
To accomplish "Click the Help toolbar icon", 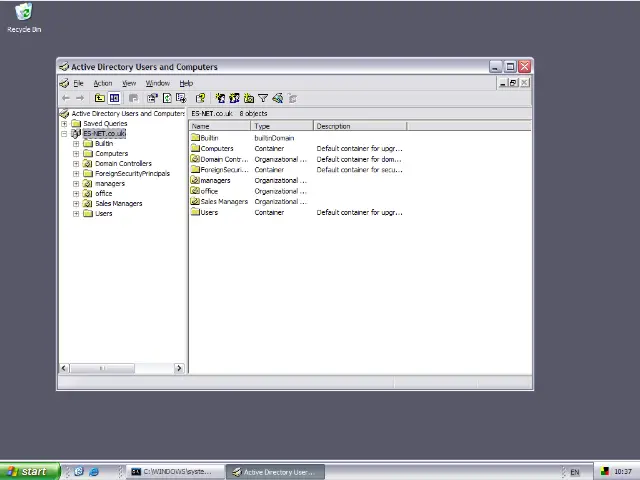I will (200, 98).
